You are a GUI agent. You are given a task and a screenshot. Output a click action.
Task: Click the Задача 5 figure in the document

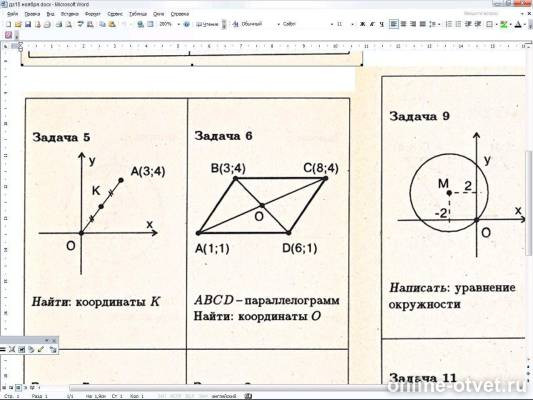click(x=99, y=212)
